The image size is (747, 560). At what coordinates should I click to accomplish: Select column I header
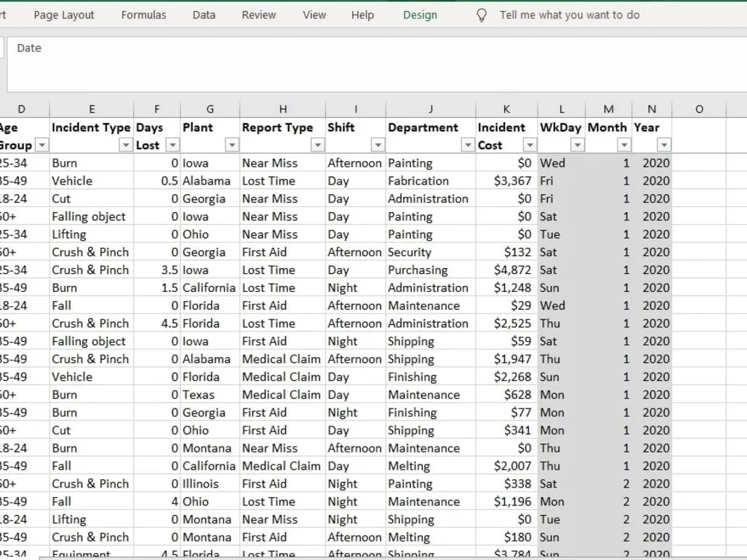tap(356, 109)
